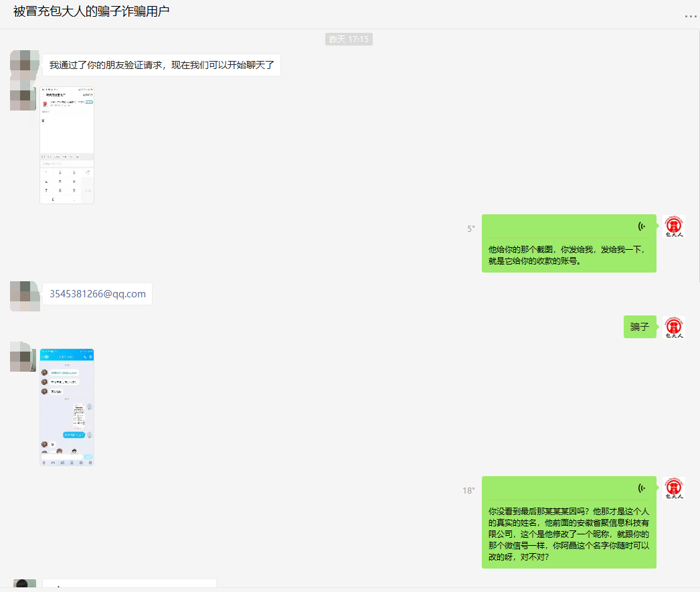
Task: Play the 18-second voice message
Action: 569,489
